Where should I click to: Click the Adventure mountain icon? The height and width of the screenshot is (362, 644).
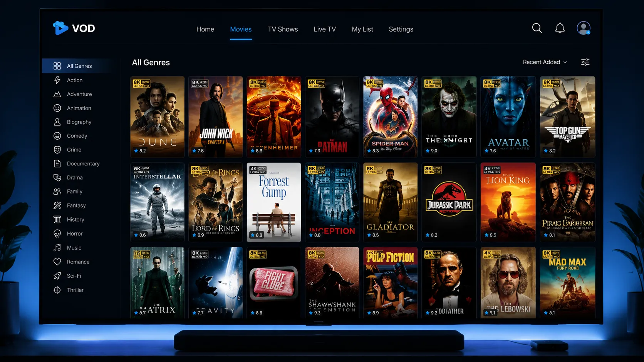[x=57, y=94]
